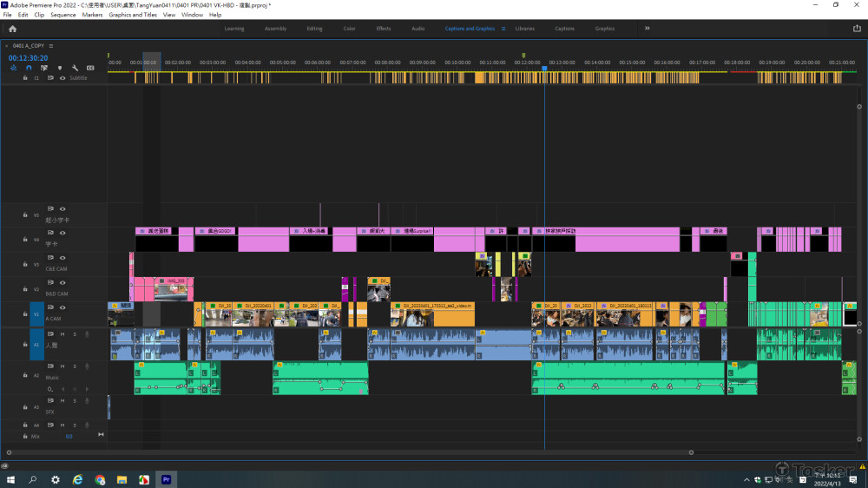
Task: Switch to the Color workspace tab
Action: (x=349, y=29)
